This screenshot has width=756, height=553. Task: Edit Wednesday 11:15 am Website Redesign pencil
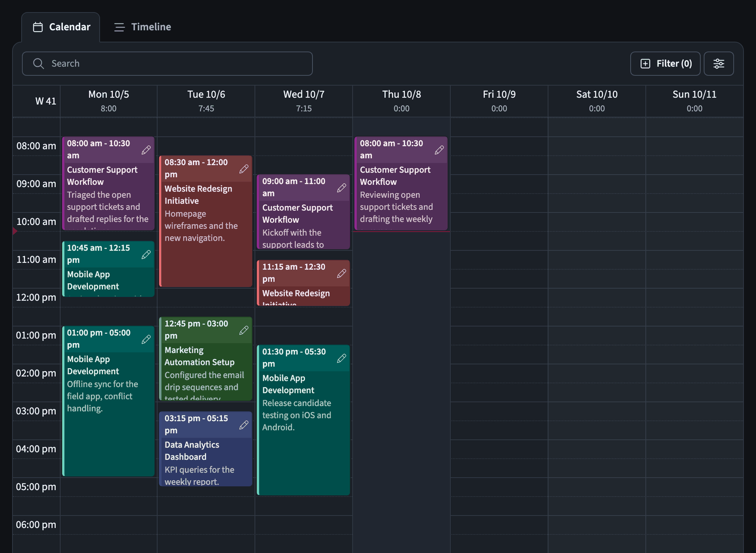click(x=342, y=273)
